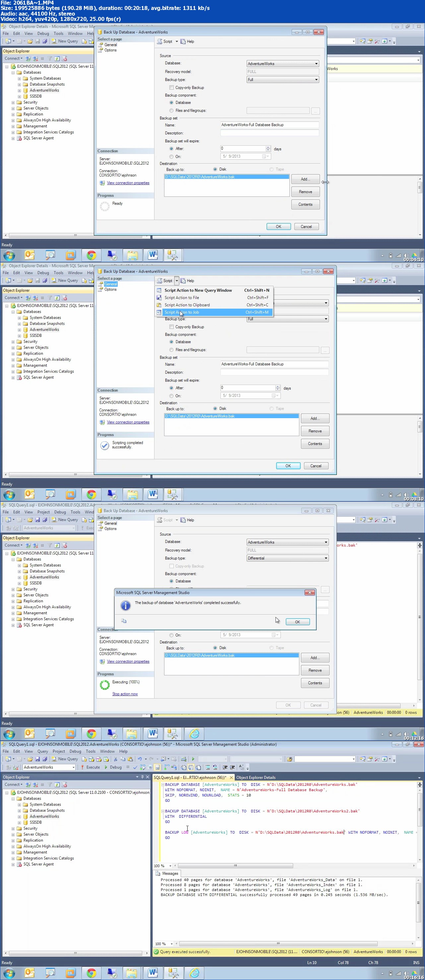
Task: Click the query editor horizontal scrollbar thumb
Action: point(235,866)
